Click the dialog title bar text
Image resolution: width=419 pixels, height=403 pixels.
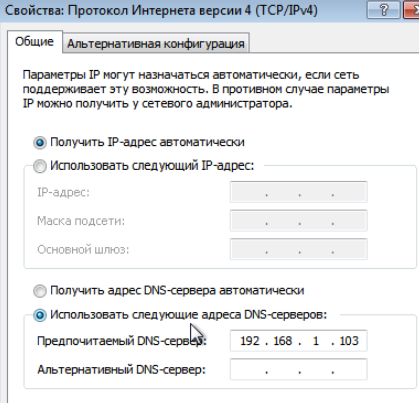[x=161, y=11]
